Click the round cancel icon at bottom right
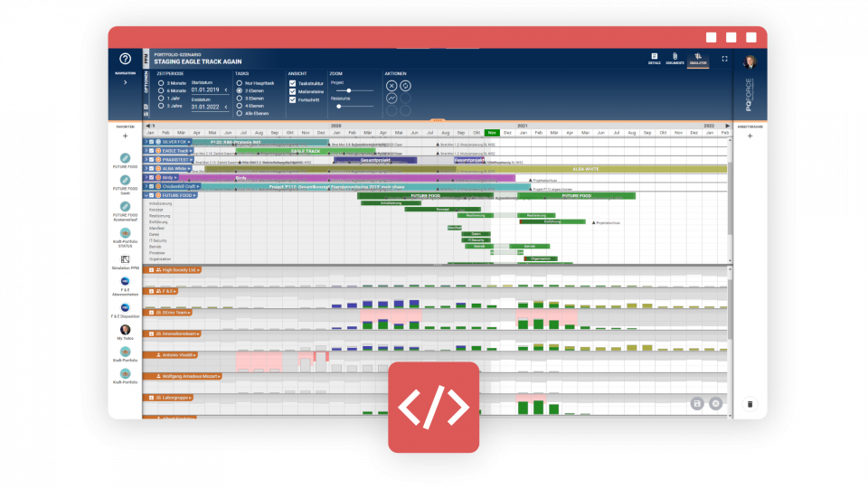 coord(716,404)
